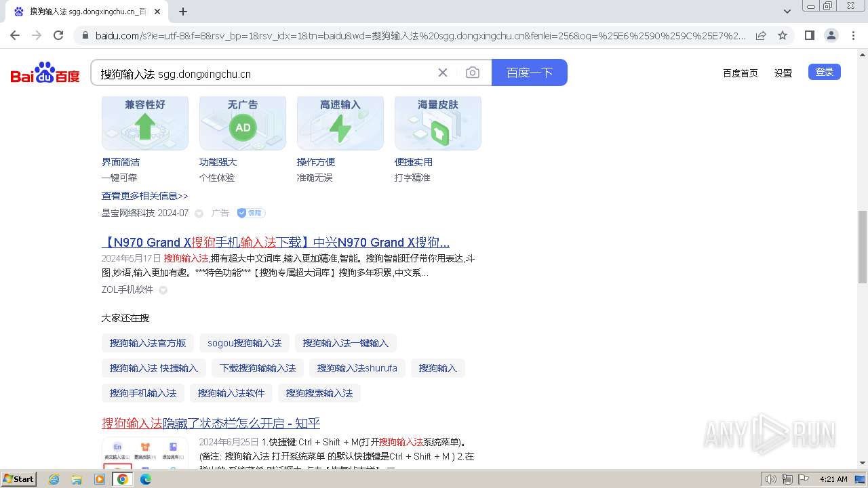This screenshot has height=488, width=868.
Task: Click the page vertical scrollbar thumb
Action: pos(863,247)
